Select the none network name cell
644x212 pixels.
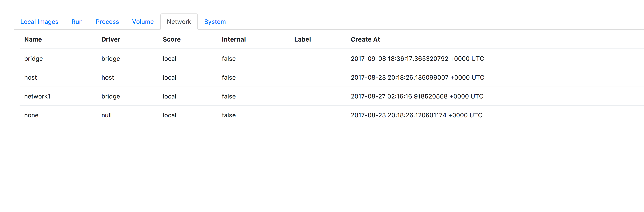pos(31,115)
